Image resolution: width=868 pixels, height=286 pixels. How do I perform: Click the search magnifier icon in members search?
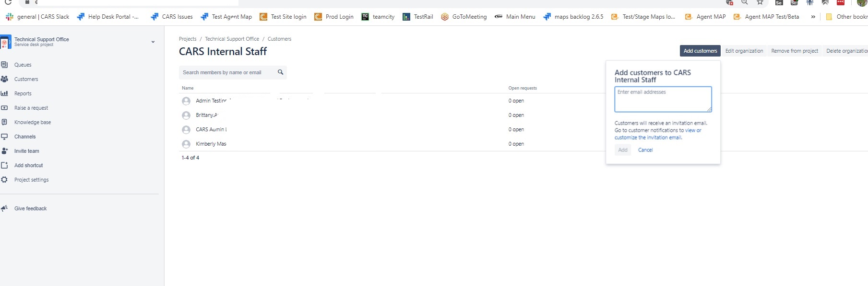(281, 72)
